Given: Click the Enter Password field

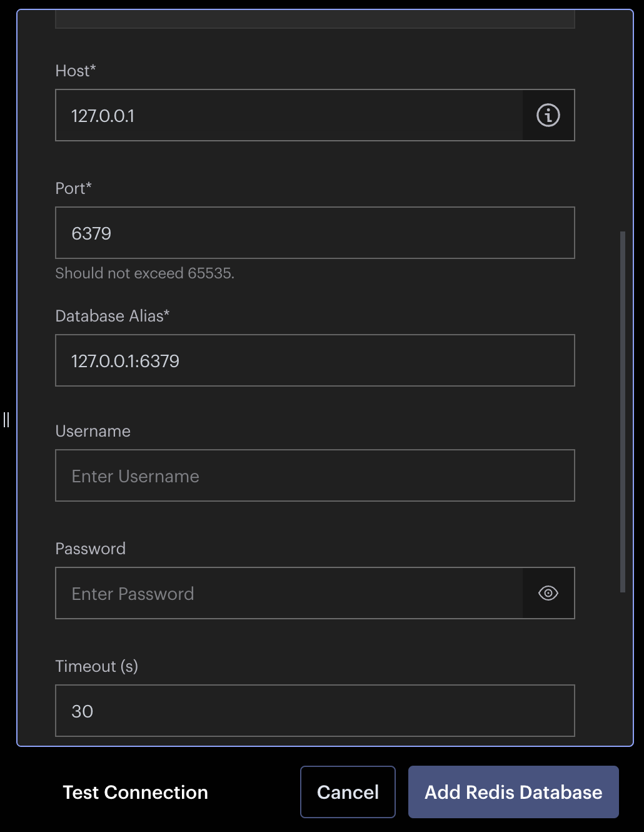Looking at the screenshot, I should (289, 593).
